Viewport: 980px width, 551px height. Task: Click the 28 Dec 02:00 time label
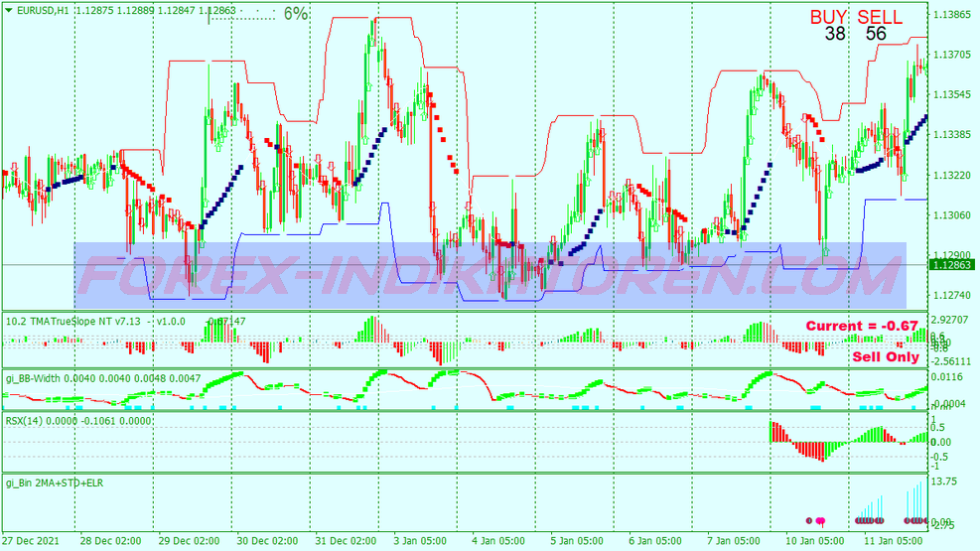coord(111,540)
